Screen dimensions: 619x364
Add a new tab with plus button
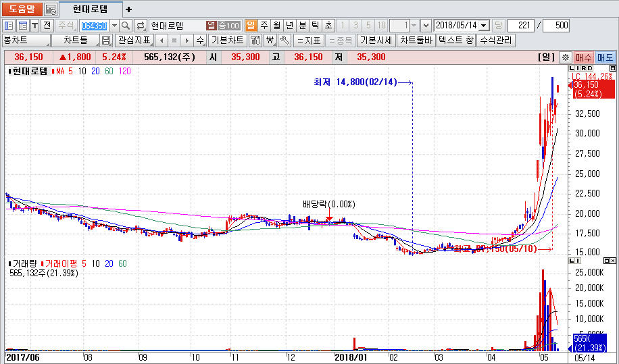point(129,9)
